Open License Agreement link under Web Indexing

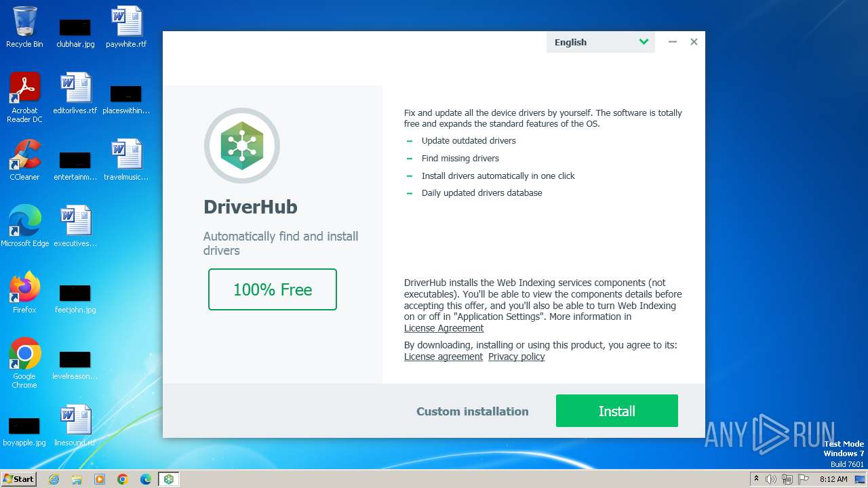pyautogui.click(x=443, y=328)
